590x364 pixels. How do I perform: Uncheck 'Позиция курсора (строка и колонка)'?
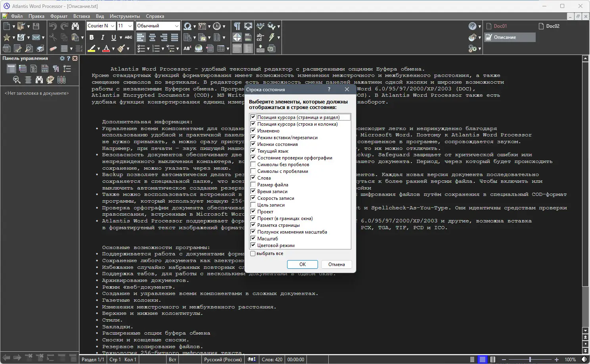pyautogui.click(x=253, y=124)
